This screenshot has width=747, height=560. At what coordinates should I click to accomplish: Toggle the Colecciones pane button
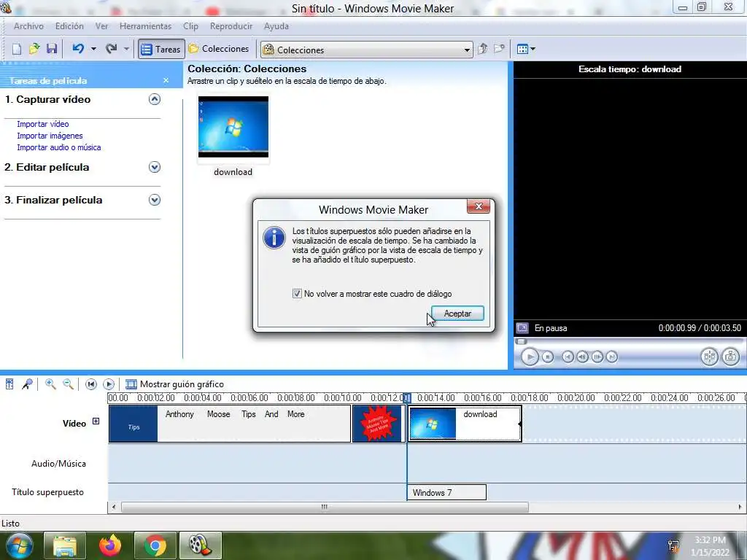(x=219, y=49)
